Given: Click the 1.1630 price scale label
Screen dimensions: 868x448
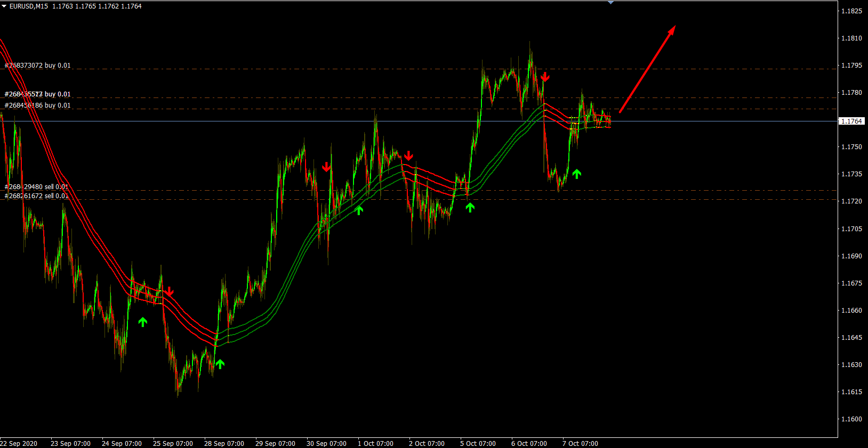Looking at the screenshot, I should pos(851,365).
